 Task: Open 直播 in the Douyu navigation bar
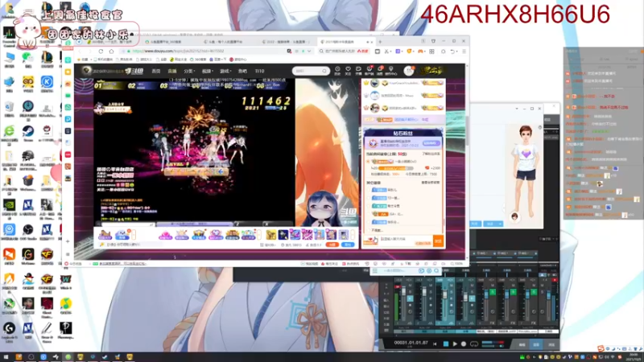tap(172, 71)
